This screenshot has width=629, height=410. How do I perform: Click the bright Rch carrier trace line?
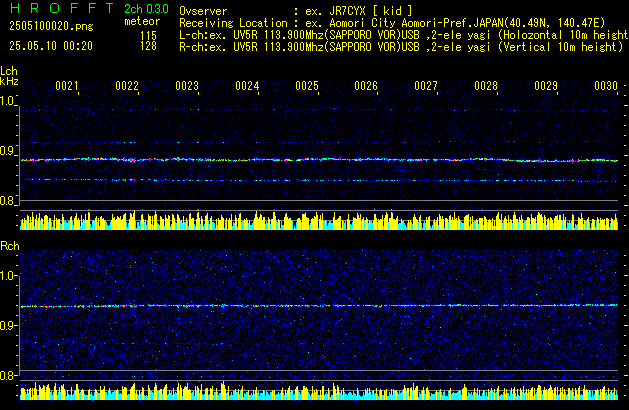coord(319,306)
